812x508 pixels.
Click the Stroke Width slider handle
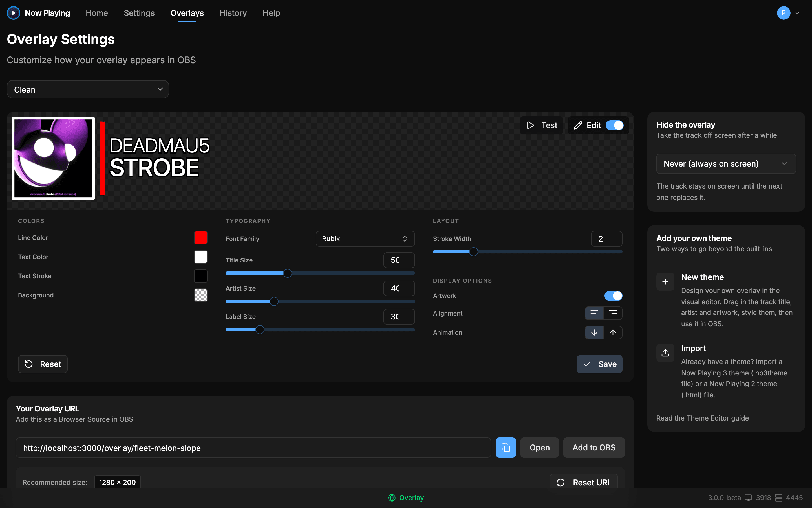pyautogui.click(x=473, y=252)
